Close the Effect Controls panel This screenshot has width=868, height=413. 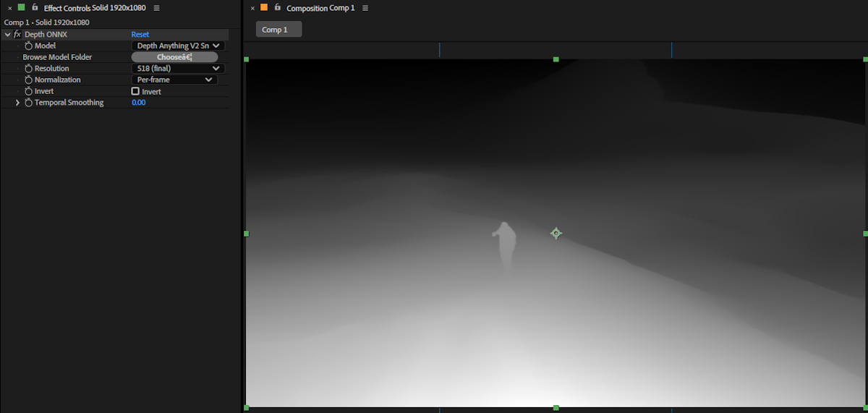pyautogui.click(x=9, y=8)
